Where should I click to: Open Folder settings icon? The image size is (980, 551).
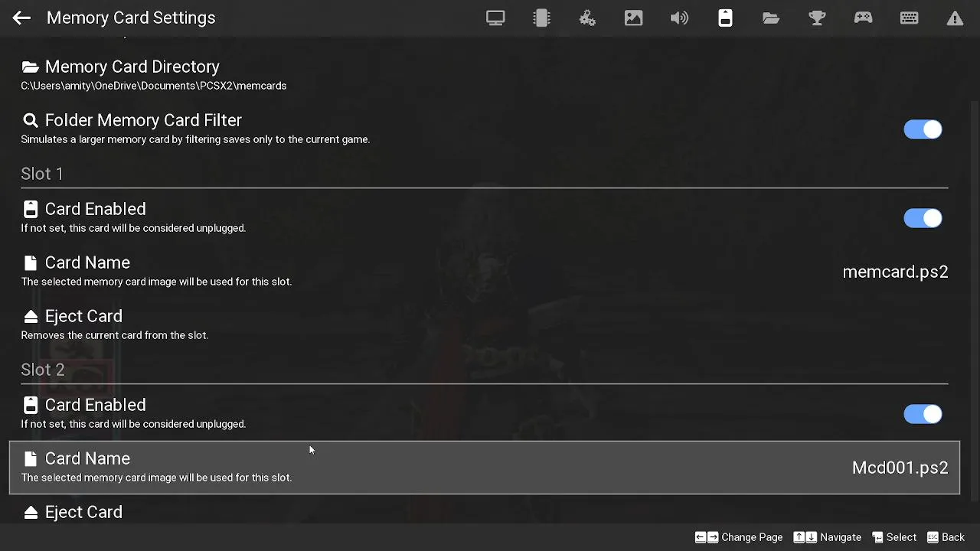pyautogui.click(x=771, y=18)
